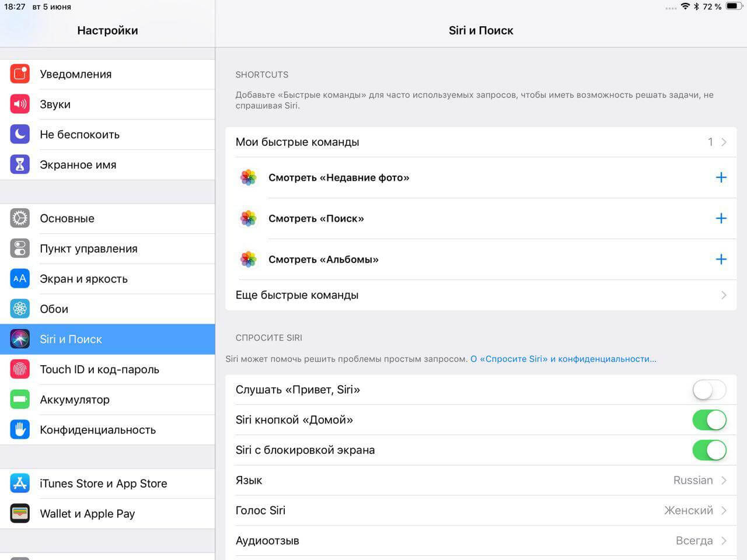Select Экранное имя text in sidebar
Image resolution: width=747 pixels, height=560 pixels.
(x=78, y=164)
